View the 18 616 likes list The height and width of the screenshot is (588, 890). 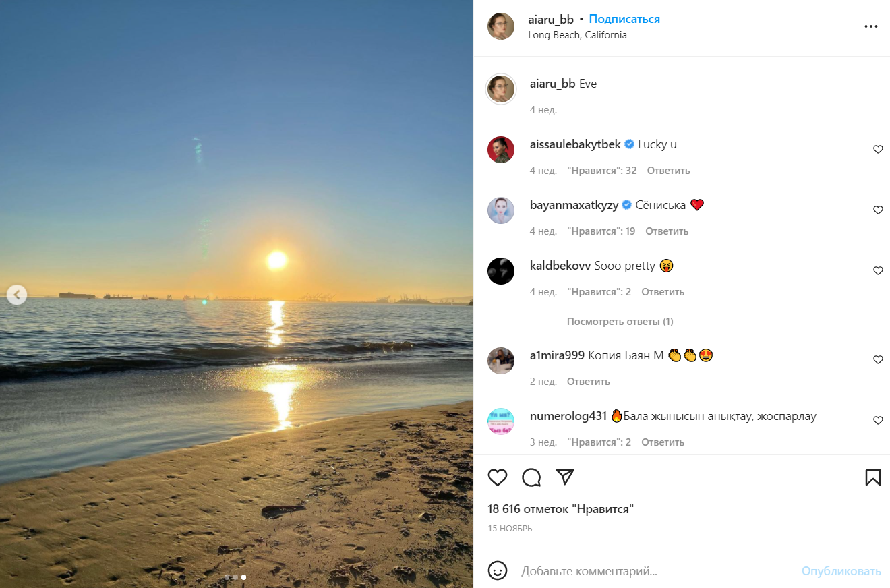coord(560,509)
